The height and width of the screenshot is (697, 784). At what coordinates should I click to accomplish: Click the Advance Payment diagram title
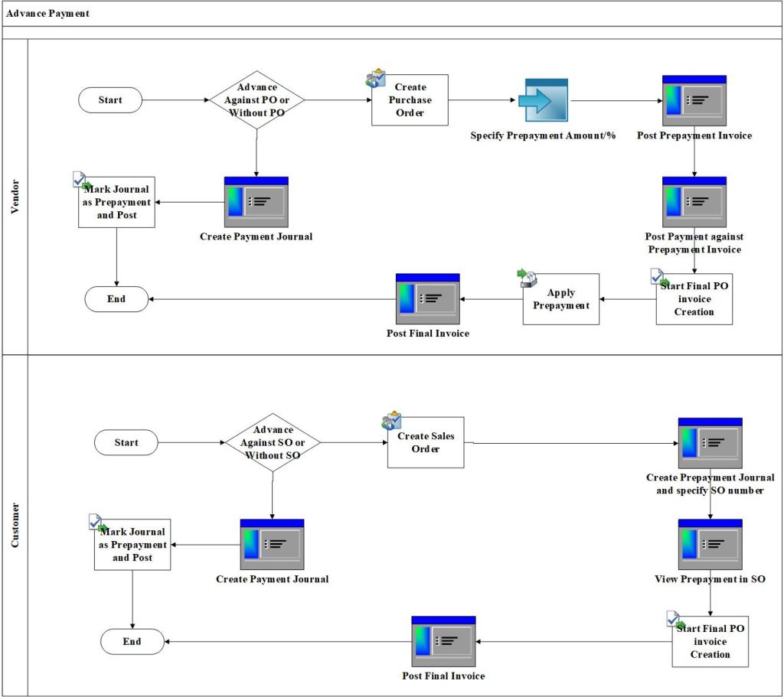(x=47, y=13)
